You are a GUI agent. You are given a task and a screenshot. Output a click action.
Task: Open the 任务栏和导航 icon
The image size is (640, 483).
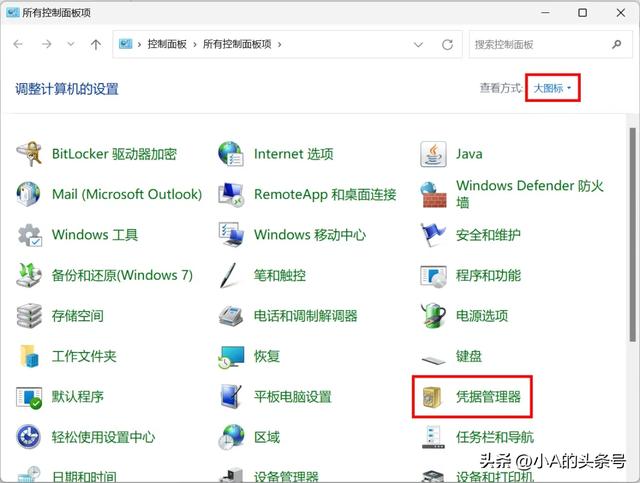click(433, 437)
